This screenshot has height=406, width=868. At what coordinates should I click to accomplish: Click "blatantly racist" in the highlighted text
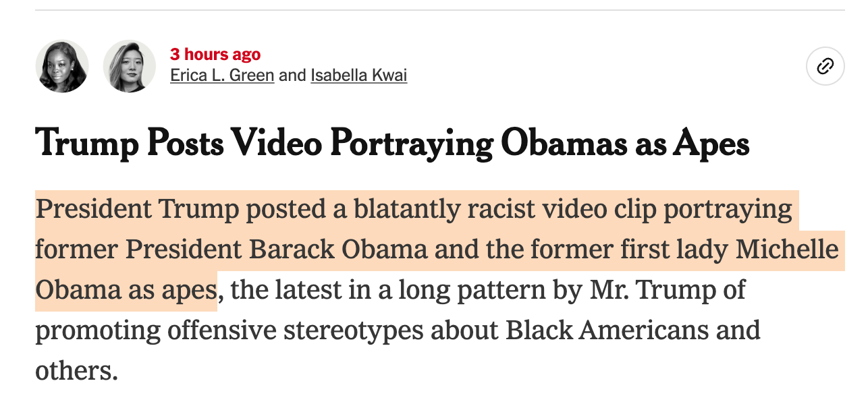[412, 210]
